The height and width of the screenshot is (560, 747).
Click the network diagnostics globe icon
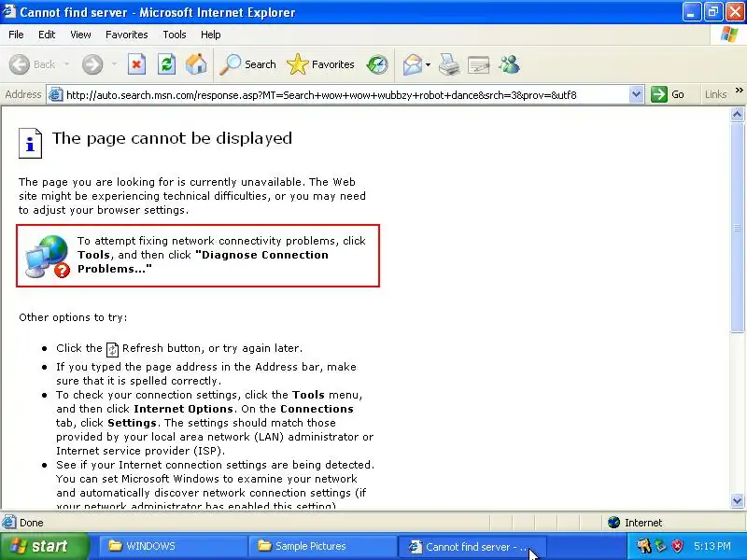pos(48,256)
